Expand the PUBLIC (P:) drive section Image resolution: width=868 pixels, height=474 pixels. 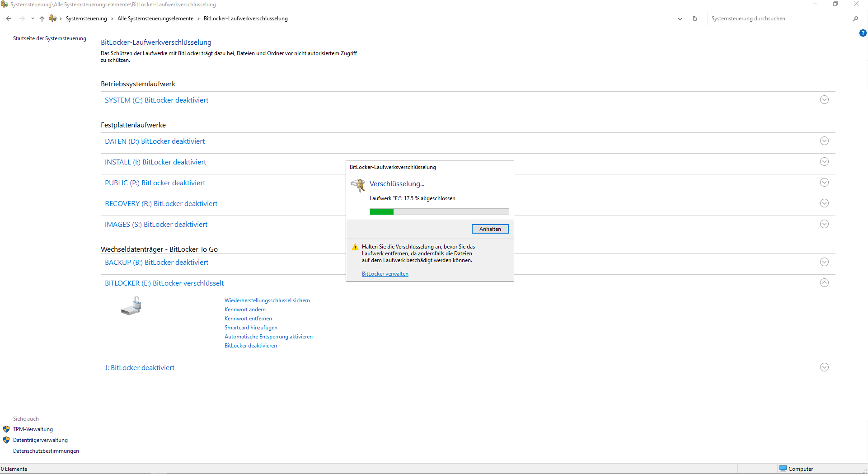pos(824,183)
